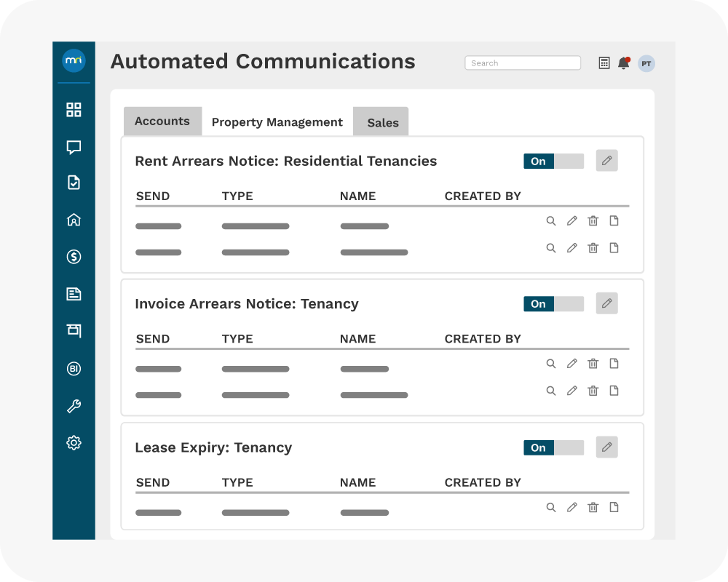Open the chat messages sidebar icon

74,148
